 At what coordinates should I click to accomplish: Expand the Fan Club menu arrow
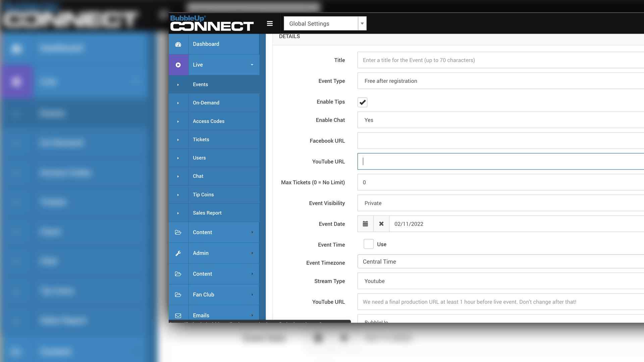click(x=252, y=295)
